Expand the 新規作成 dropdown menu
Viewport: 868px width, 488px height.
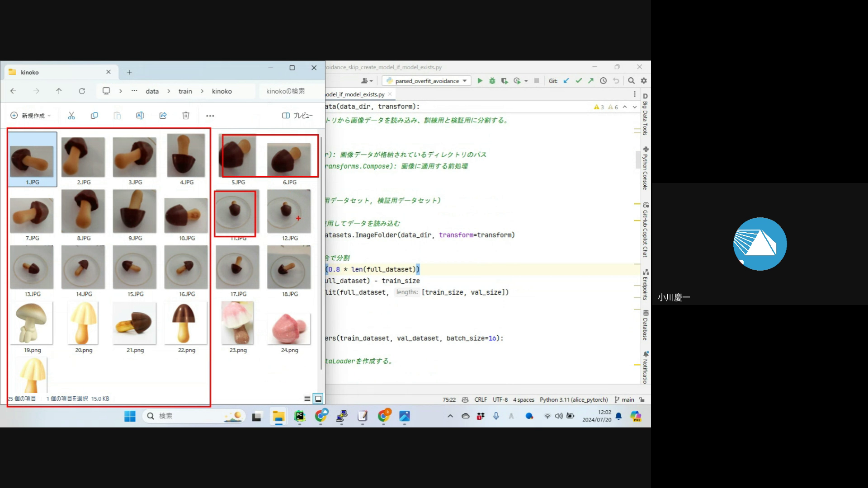pyautogui.click(x=31, y=116)
